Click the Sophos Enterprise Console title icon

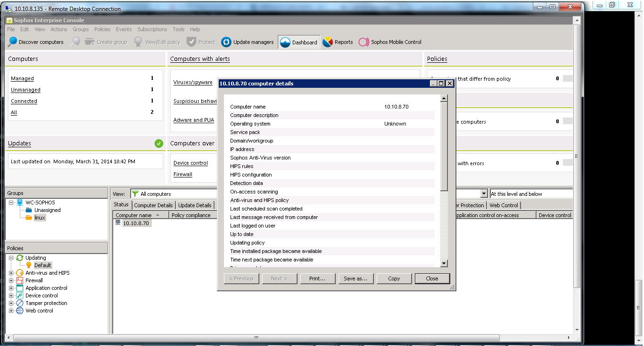point(9,20)
